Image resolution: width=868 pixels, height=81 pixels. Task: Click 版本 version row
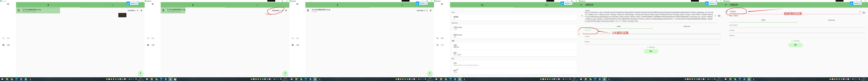tap(514, 71)
